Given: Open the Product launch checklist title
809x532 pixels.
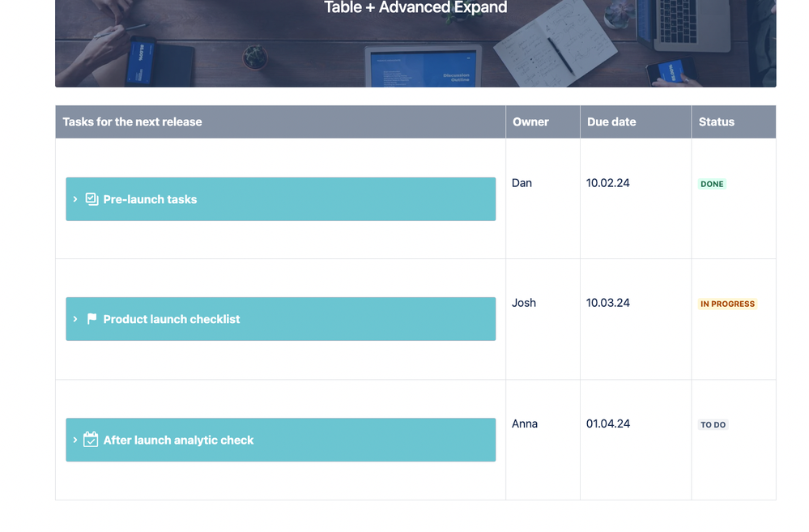Looking at the screenshot, I should tap(172, 319).
